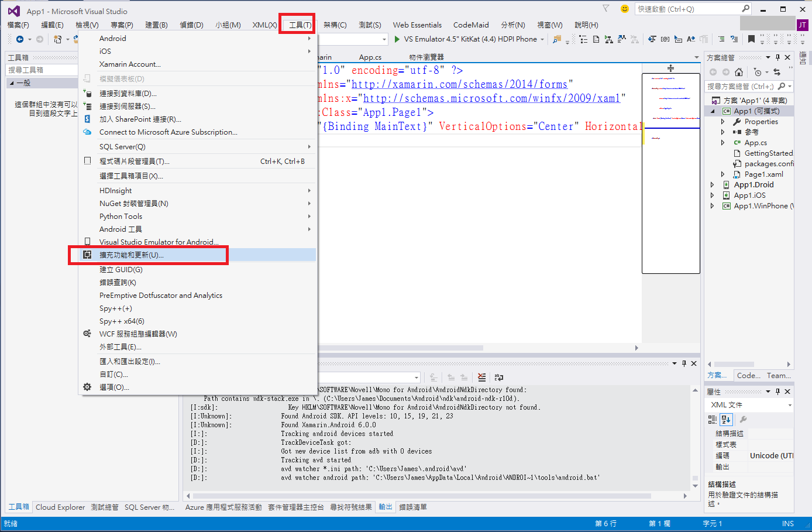Open the 檢視(V) menu in the menu bar
The height and width of the screenshot is (532, 812).
coord(87,25)
